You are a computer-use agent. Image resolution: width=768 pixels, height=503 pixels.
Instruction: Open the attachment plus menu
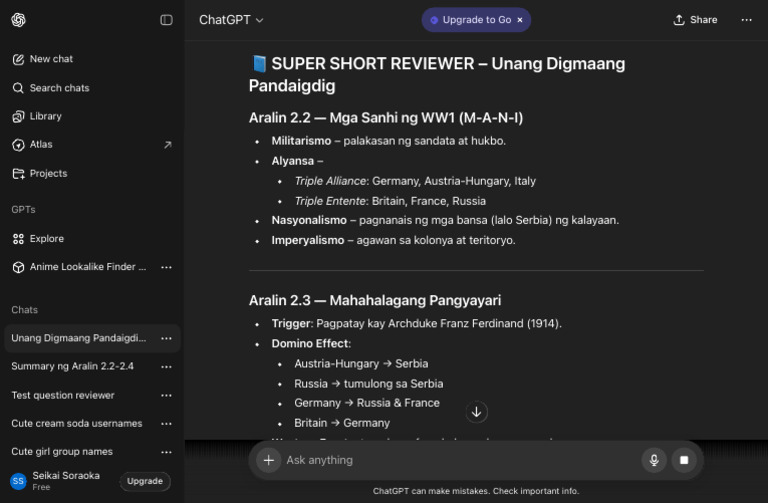tap(268, 460)
